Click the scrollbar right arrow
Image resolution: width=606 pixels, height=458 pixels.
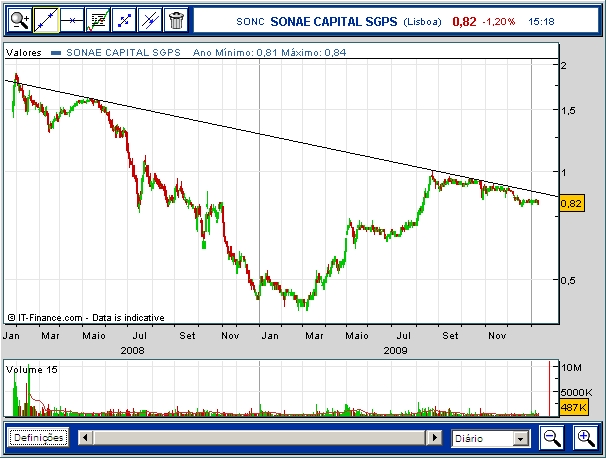coord(434,438)
